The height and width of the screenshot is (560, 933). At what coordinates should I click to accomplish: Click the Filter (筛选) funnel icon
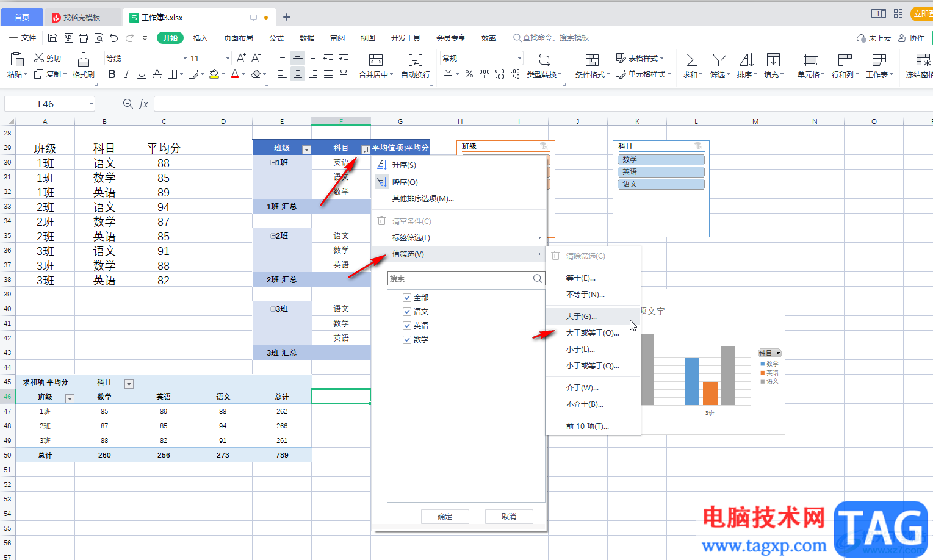(x=719, y=59)
